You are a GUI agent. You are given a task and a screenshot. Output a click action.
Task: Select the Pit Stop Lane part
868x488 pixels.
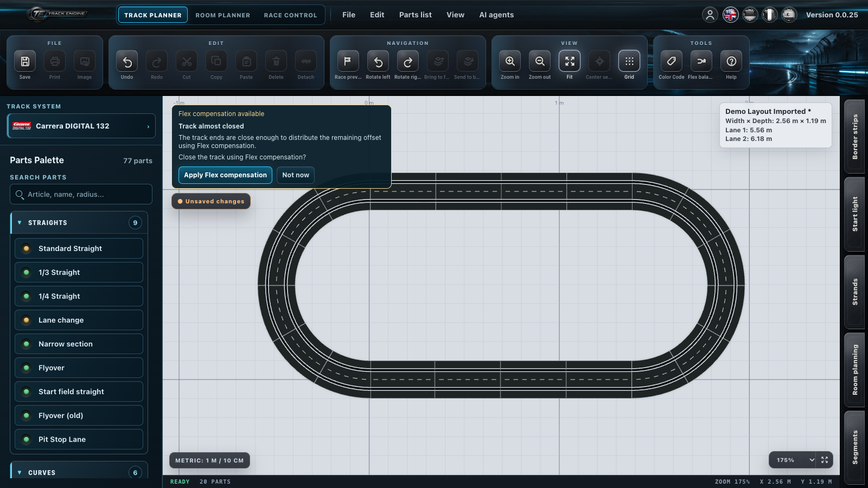coord(79,439)
